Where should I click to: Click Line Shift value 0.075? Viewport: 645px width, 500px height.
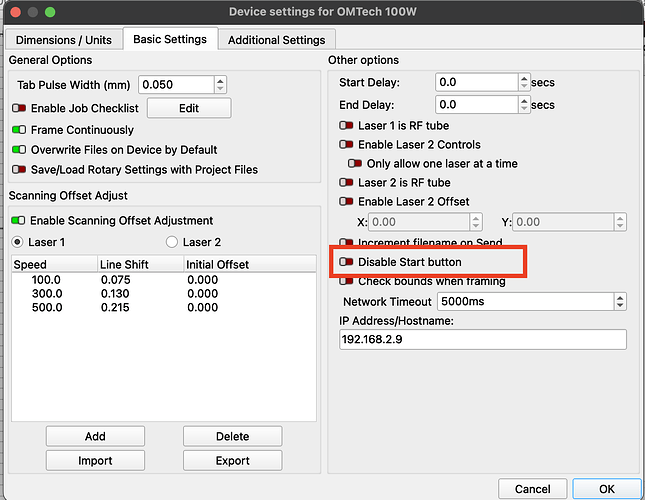[x=116, y=280]
